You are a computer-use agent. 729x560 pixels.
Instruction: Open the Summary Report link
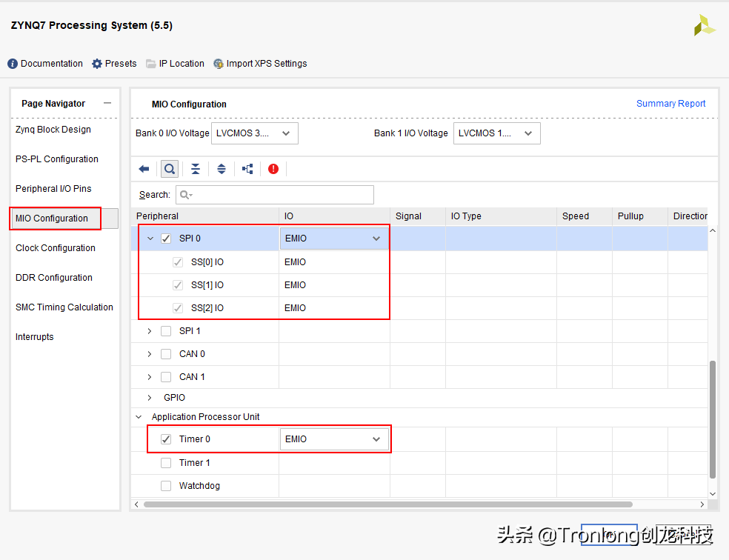(670, 104)
